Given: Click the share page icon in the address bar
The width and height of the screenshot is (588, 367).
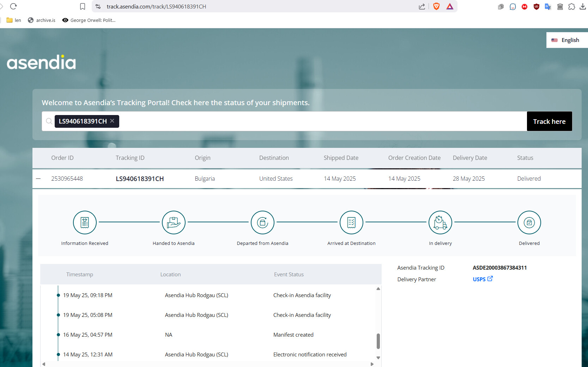Looking at the screenshot, I should (x=422, y=6).
